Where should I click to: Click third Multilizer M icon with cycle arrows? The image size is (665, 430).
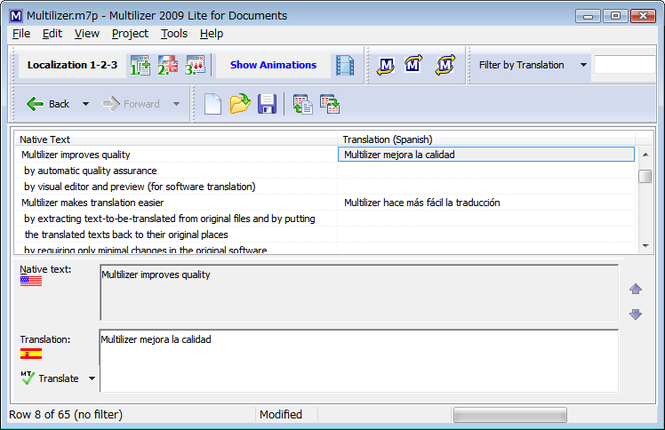445,65
